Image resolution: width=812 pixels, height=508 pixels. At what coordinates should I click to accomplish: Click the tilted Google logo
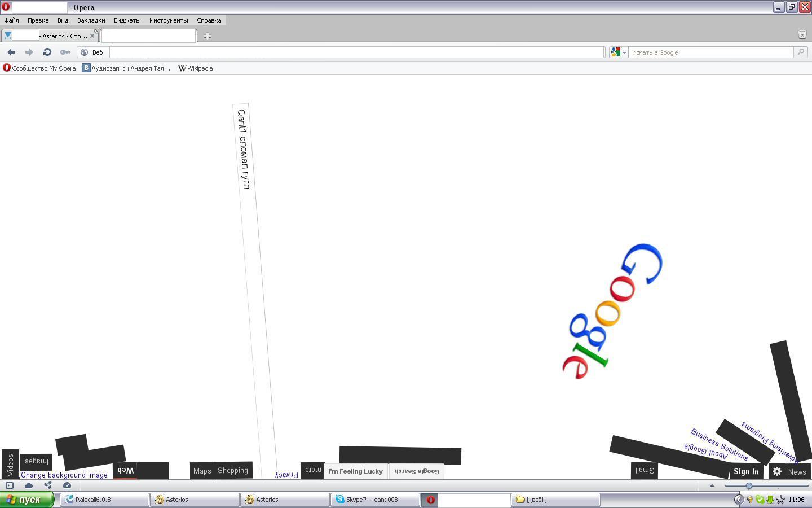[612, 311]
